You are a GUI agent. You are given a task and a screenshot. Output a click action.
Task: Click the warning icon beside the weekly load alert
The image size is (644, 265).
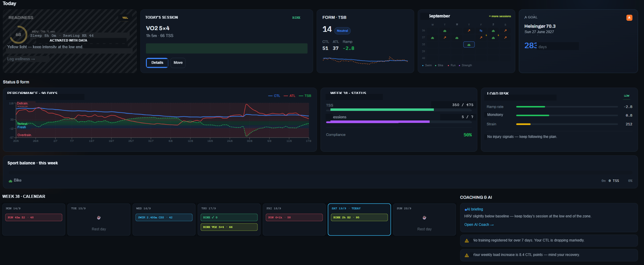pyautogui.click(x=467, y=255)
